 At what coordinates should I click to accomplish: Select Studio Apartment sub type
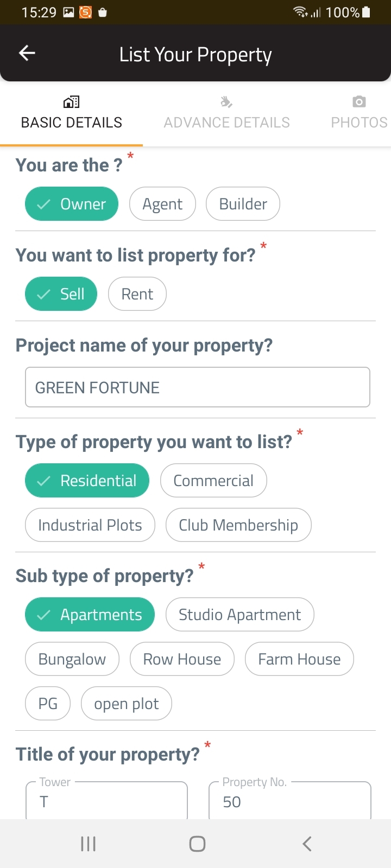pos(239,615)
